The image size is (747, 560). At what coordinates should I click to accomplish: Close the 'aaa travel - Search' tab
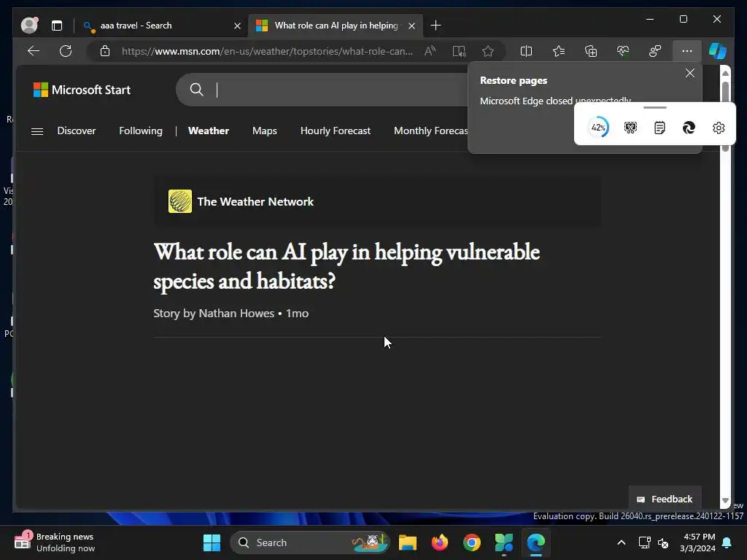click(237, 26)
